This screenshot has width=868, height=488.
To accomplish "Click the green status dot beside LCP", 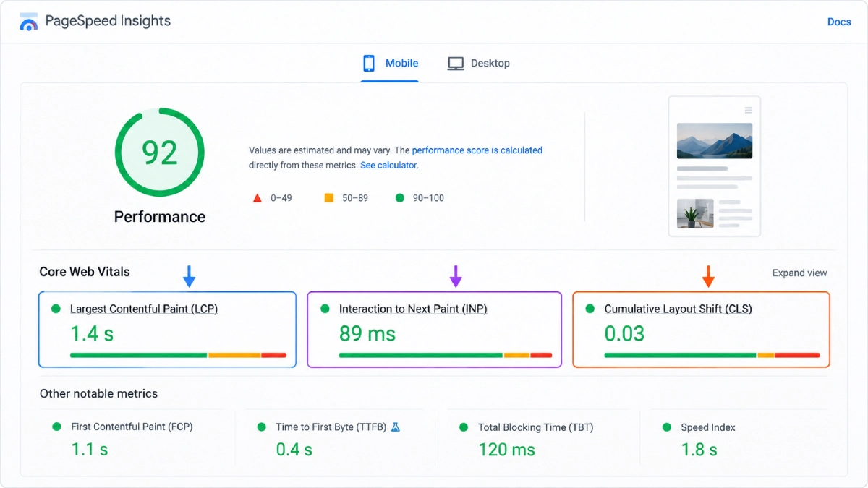I will click(56, 309).
